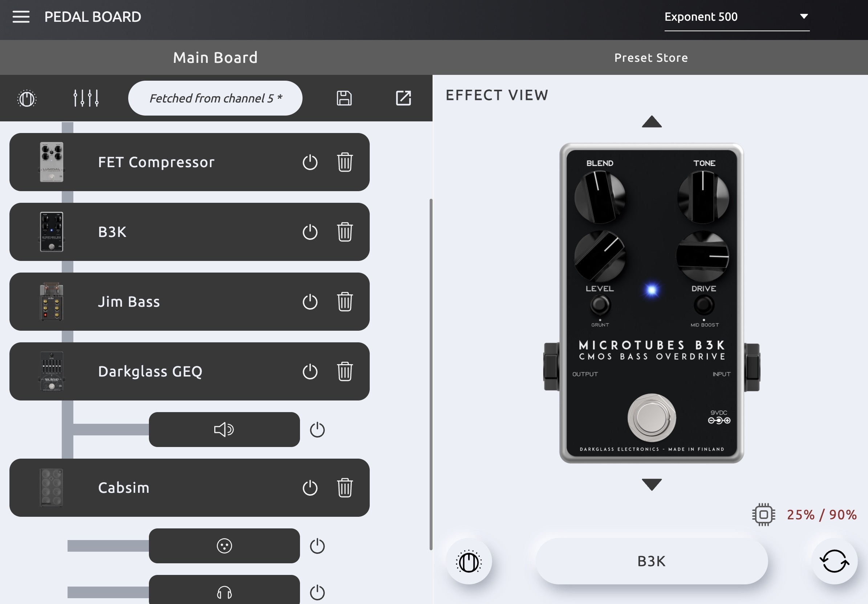Delete the FET Compressor pedal
This screenshot has height=604, width=868.
(344, 162)
